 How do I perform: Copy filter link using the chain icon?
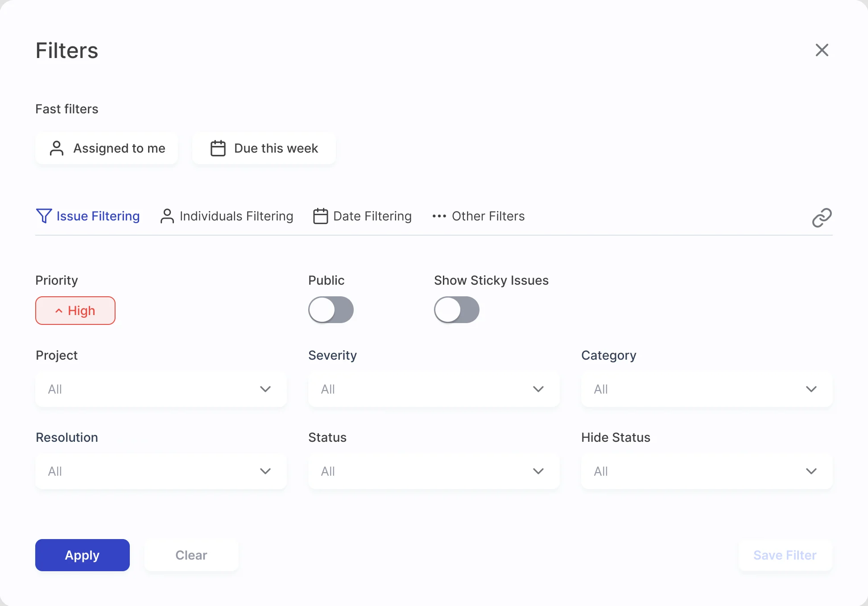click(x=822, y=218)
